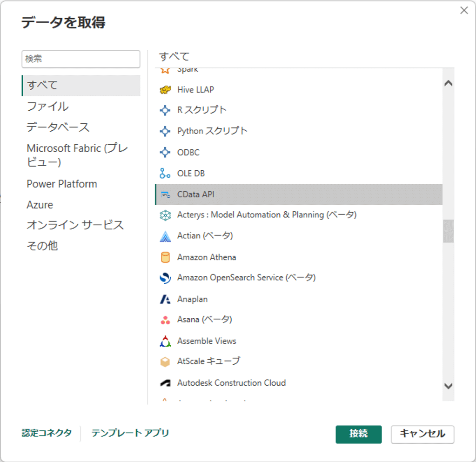Click the Asana logo icon
This screenshot has height=462, width=476.
pos(165,320)
